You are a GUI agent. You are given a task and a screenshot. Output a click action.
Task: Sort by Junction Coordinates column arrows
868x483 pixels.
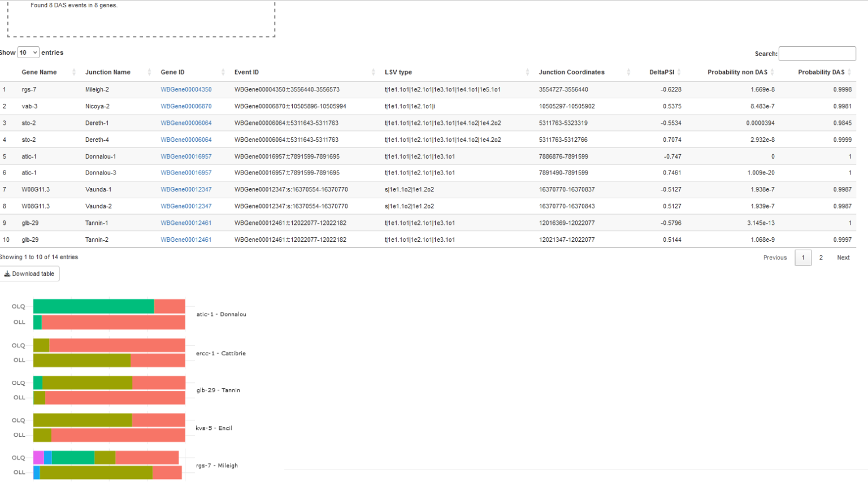click(628, 72)
